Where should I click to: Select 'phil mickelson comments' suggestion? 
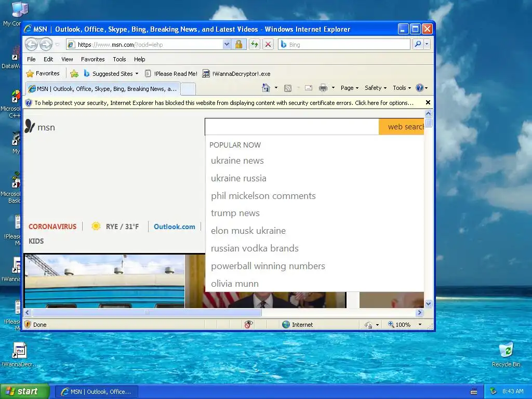263,196
